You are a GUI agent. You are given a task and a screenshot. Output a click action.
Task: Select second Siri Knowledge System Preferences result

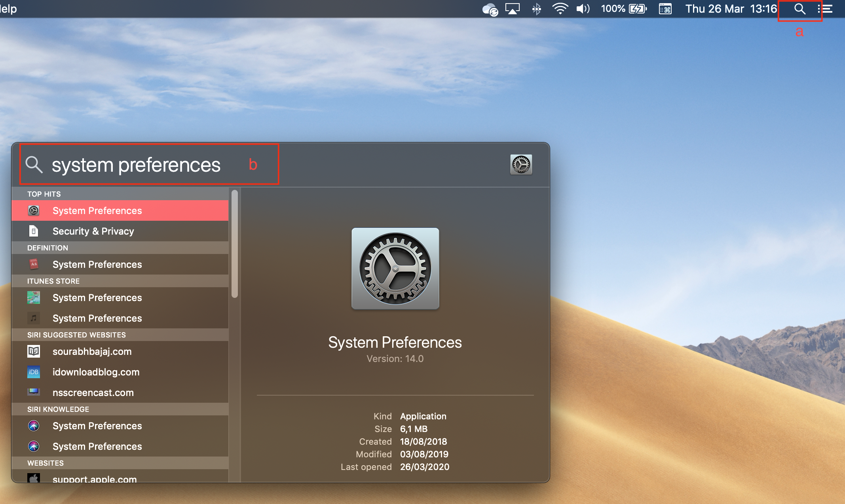(120, 446)
